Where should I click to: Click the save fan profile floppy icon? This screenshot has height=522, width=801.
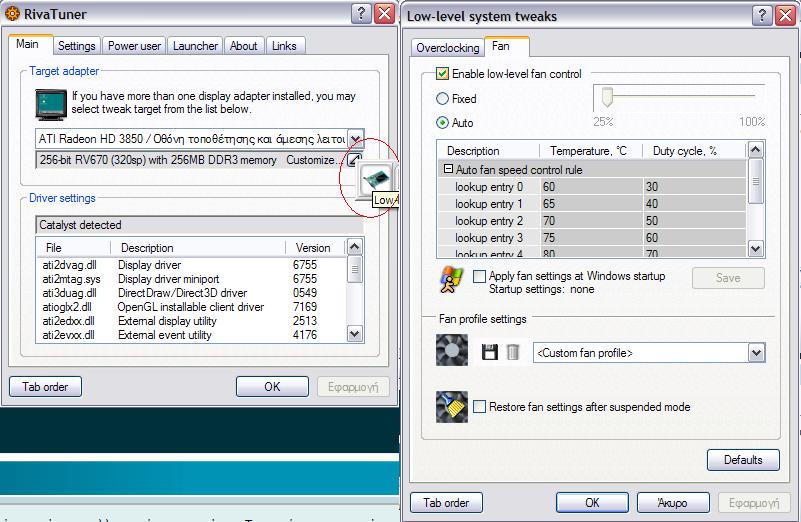tap(489, 352)
